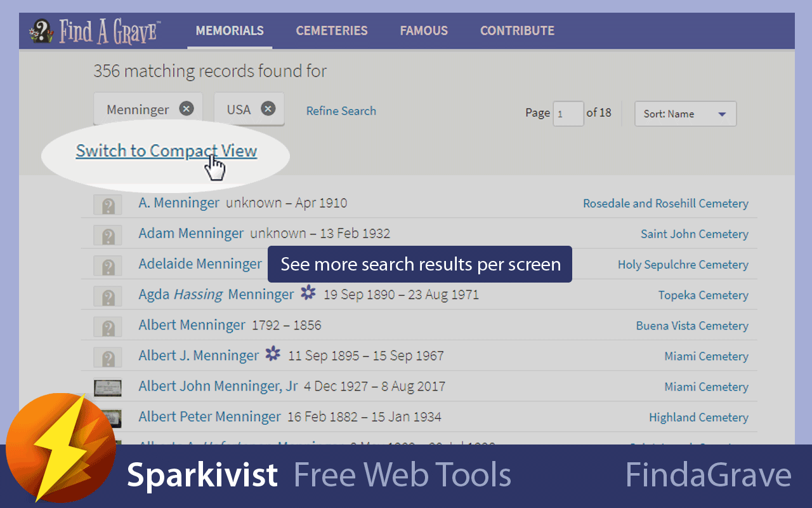The width and height of the screenshot is (812, 508).
Task: Open the Sort: Name dropdown
Action: click(686, 114)
